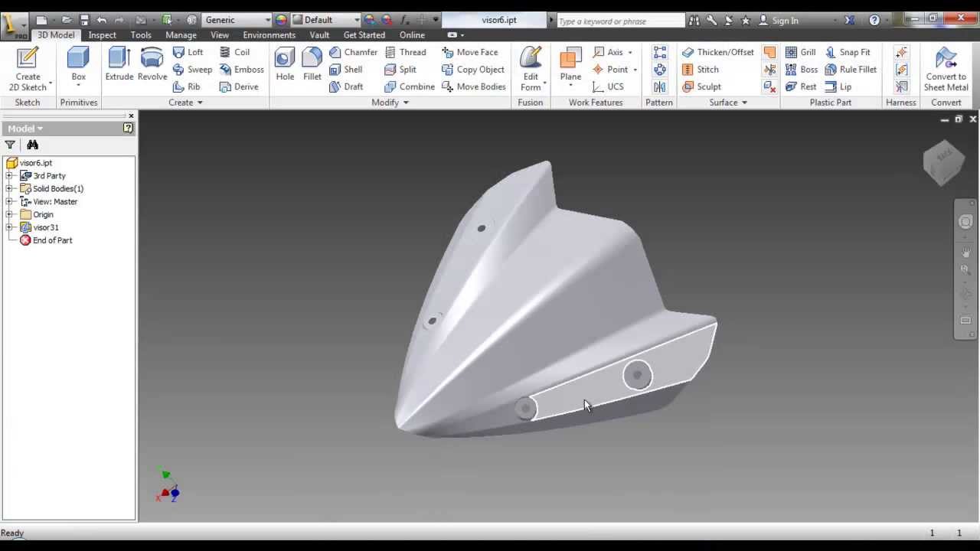Type in the keyword search field

[x=619, y=21]
